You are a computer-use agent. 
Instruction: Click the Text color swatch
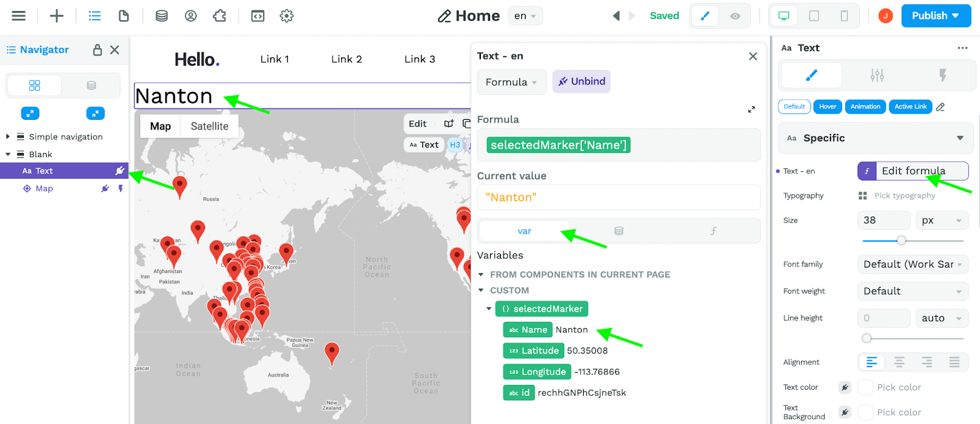pyautogui.click(x=865, y=387)
